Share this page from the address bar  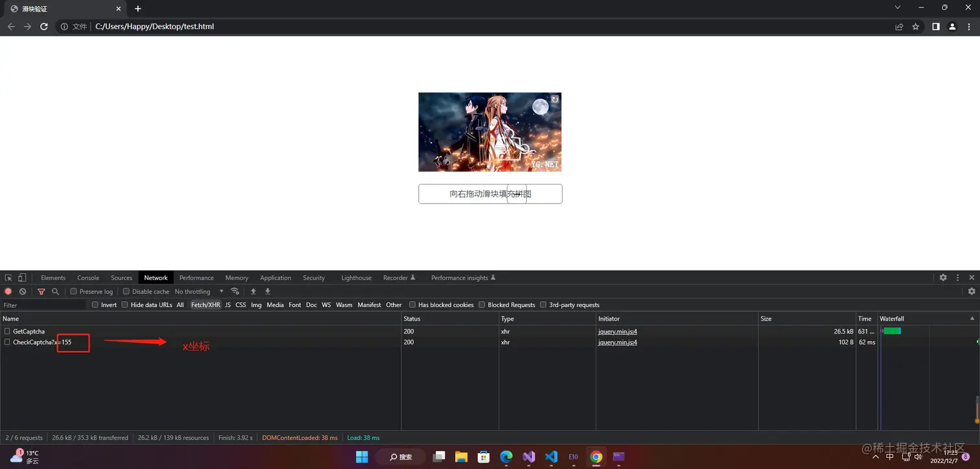tap(899, 27)
